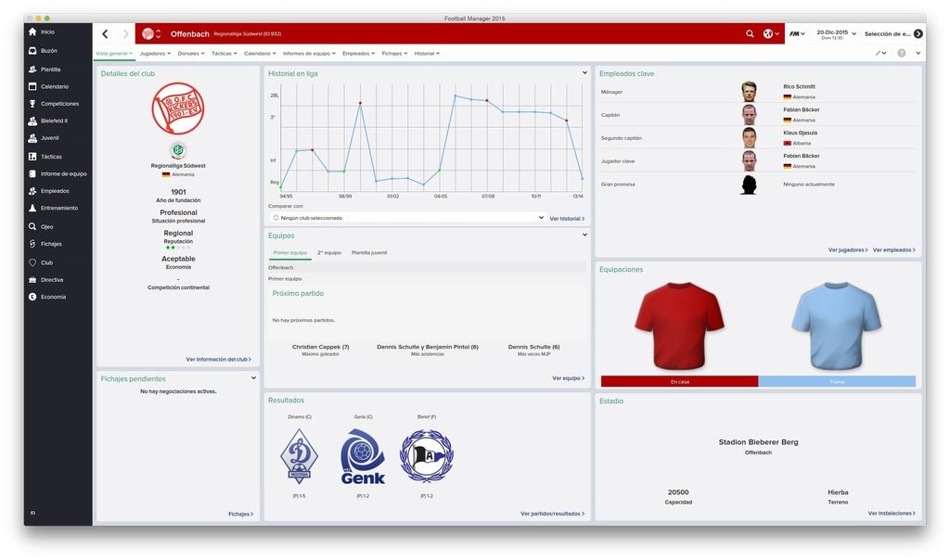The height and width of the screenshot is (560, 950).
Task: Expand the Jugadores menu
Action: coord(155,53)
